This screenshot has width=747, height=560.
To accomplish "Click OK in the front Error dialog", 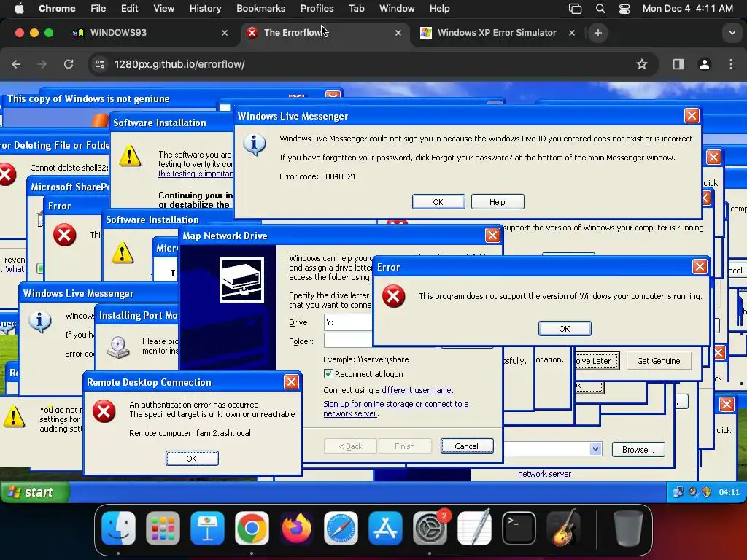I will (565, 329).
